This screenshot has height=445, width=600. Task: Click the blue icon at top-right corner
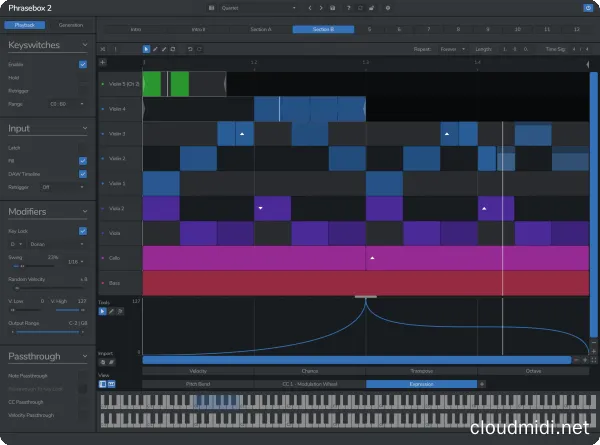tap(586, 8)
